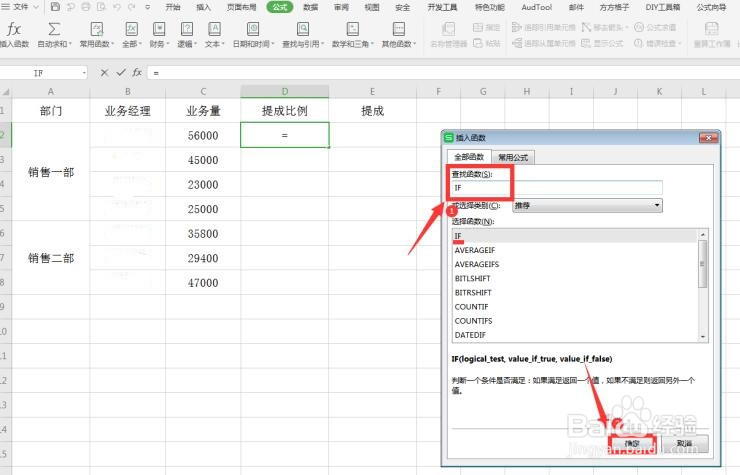Confirm formula entry with the checkmark icon
This screenshot has height=475, width=740.
tap(121, 72)
